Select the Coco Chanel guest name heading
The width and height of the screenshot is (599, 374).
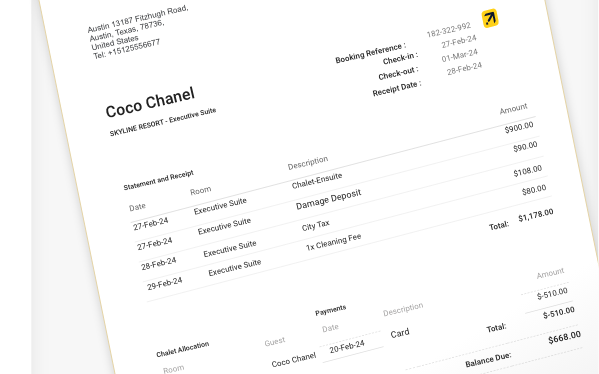click(x=150, y=102)
